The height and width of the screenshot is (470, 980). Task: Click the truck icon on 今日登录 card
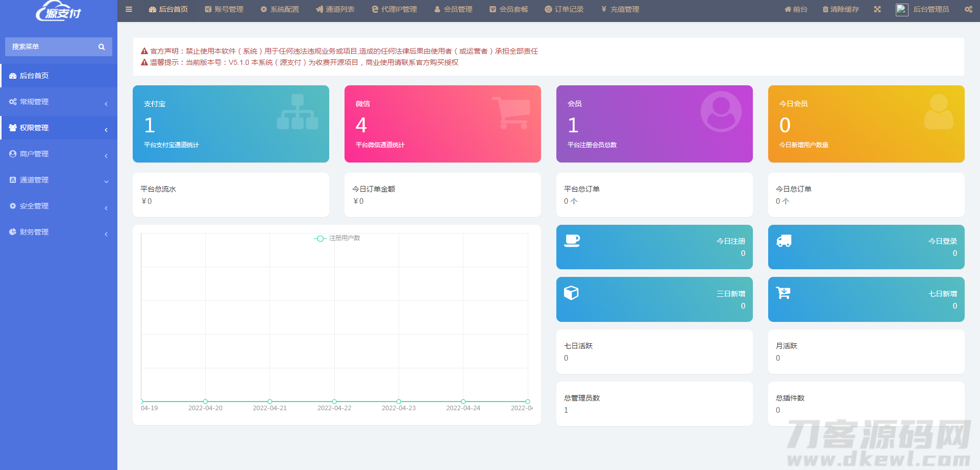(783, 241)
